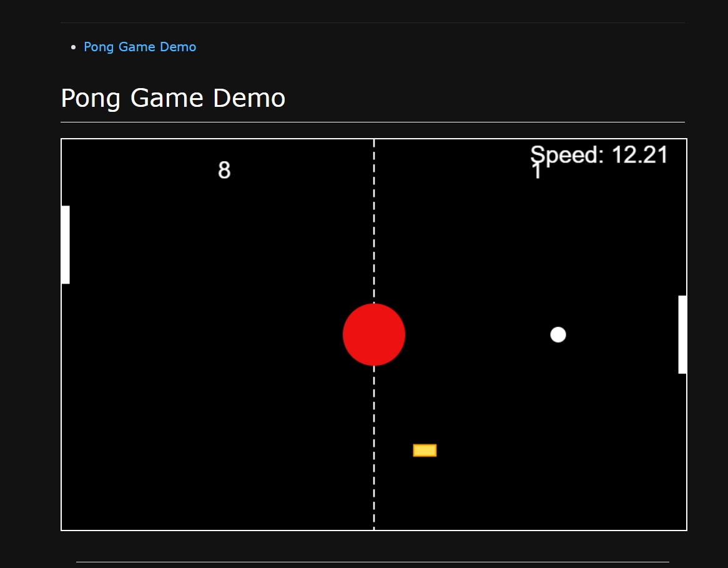Click the Pong Game Demo heading
This screenshot has width=728, height=568.
tap(173, 98)
